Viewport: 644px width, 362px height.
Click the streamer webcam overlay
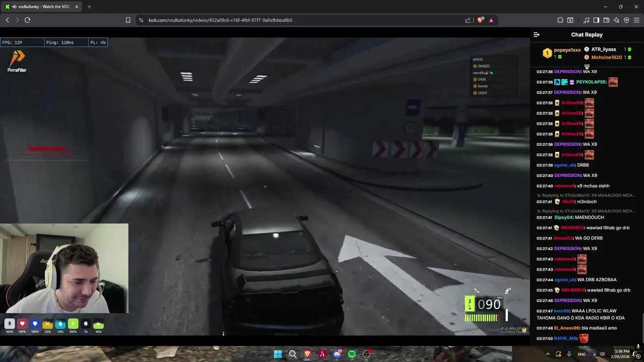pos(64,268)
